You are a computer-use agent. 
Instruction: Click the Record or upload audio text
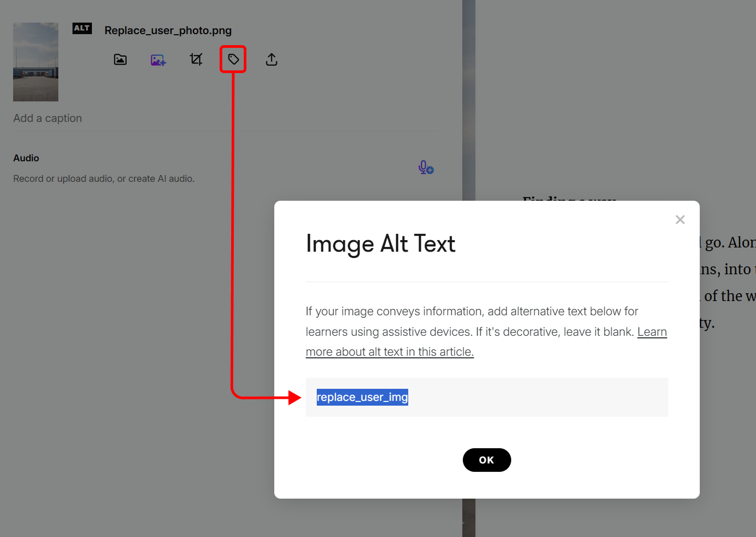103,179
